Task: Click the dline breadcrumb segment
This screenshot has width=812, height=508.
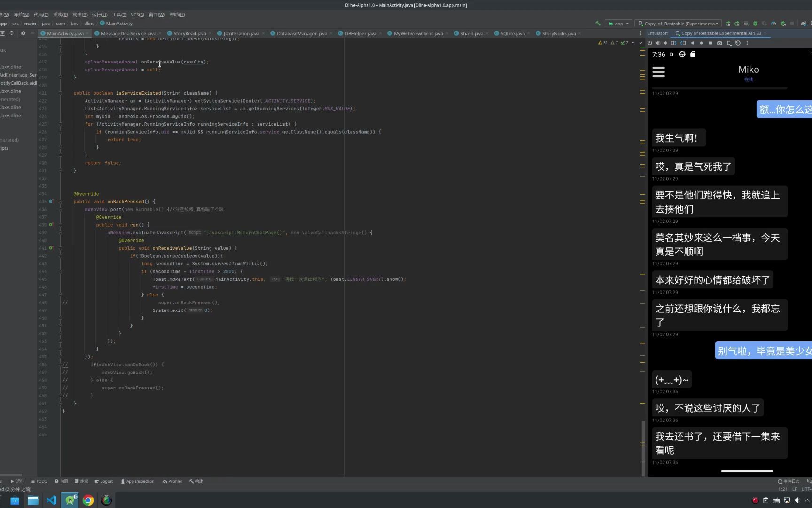Action: pos(89,24)
